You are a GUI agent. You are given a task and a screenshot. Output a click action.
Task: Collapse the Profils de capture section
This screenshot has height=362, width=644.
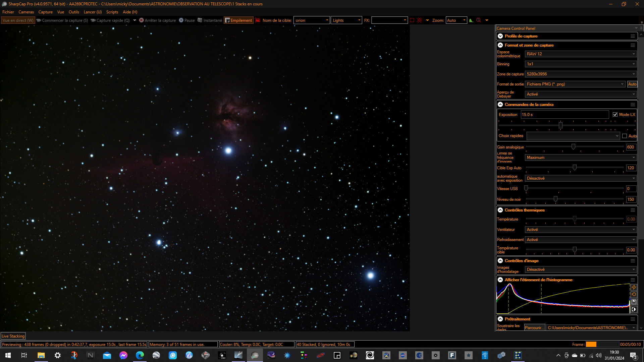coord(500,36)
